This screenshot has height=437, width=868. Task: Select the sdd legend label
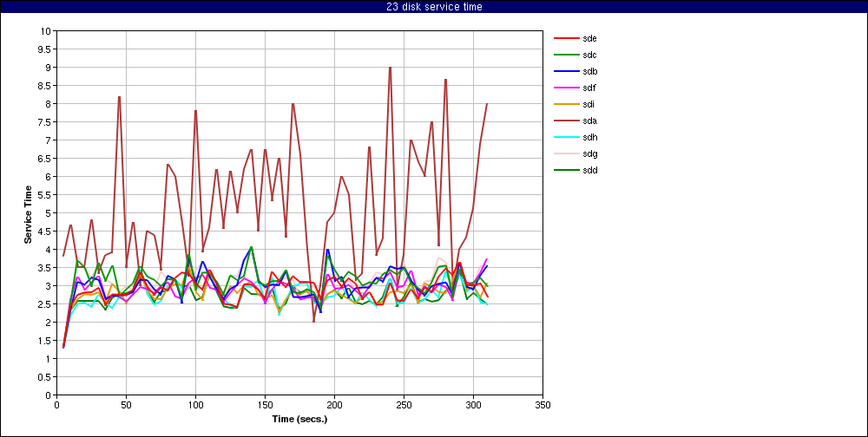pyautogui.click(x=589, y=170)
